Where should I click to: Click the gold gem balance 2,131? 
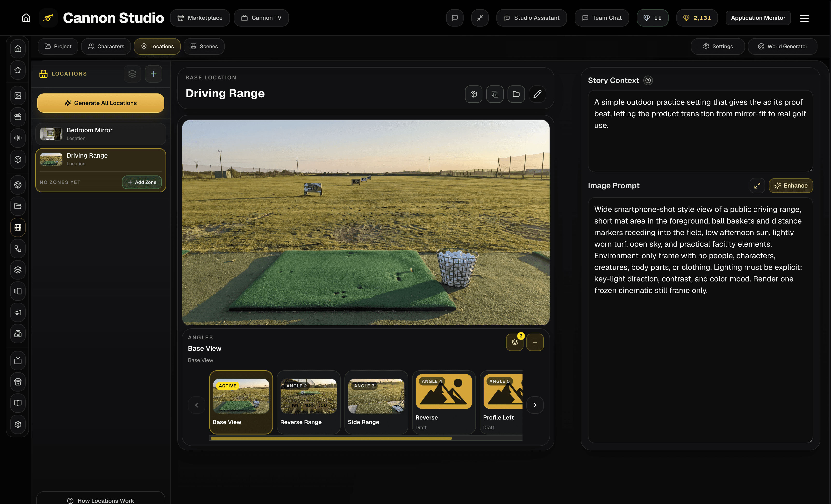click(x=697, y=18)
